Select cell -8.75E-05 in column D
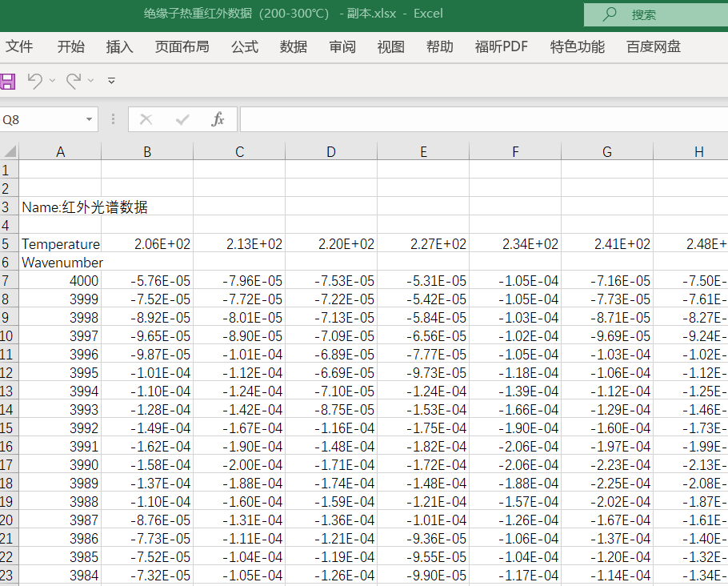The image size is (728, 586). (x=331, y=409)
